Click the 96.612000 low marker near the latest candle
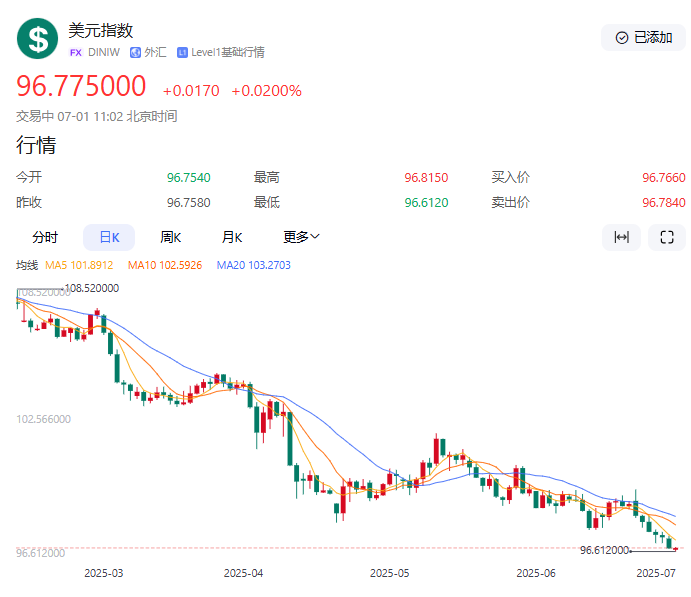The image size is (691, 597). pos(604,550)
